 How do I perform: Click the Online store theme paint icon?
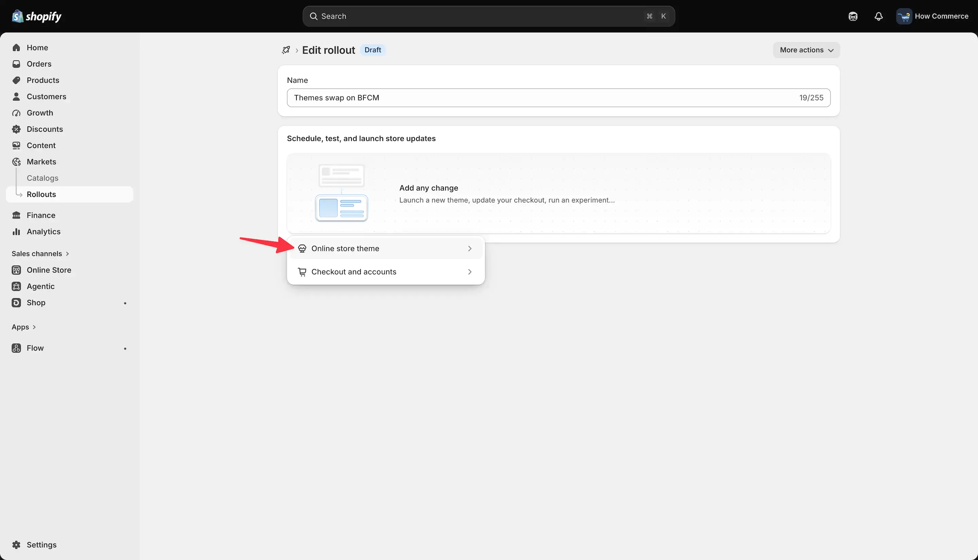pos(302,249)
